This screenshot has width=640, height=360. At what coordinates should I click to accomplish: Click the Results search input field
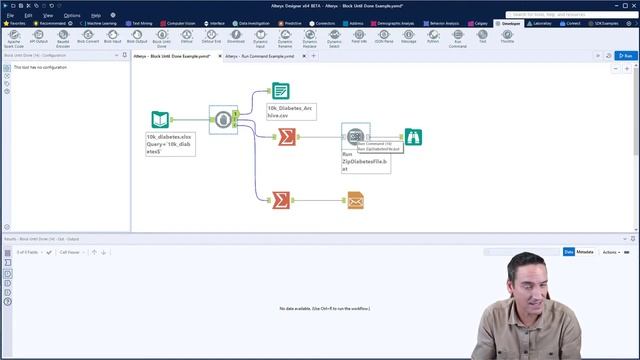coord(522,252)
